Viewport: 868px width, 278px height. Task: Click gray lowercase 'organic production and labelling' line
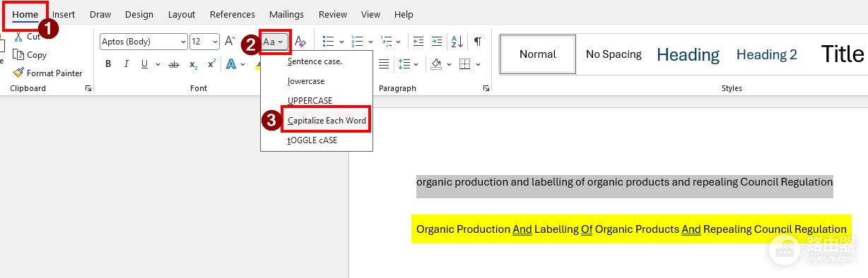[x=625, y=182]
